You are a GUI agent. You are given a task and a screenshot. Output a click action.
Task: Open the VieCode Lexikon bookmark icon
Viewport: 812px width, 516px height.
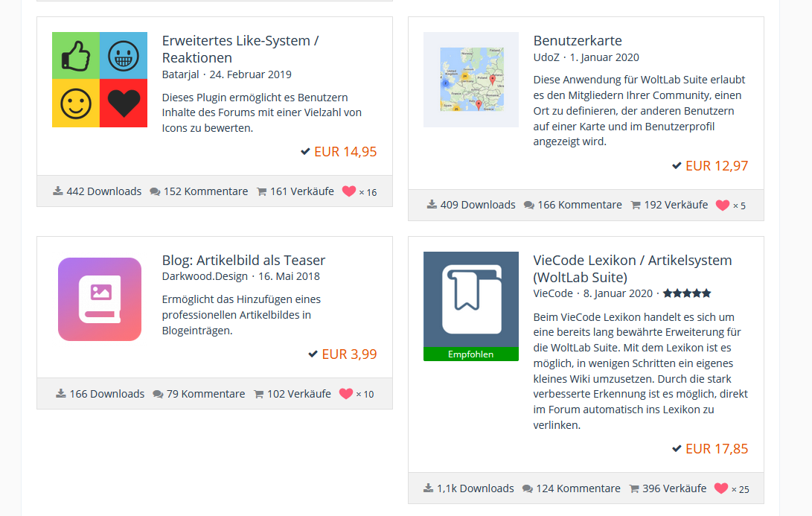click(x=470, y=299)
